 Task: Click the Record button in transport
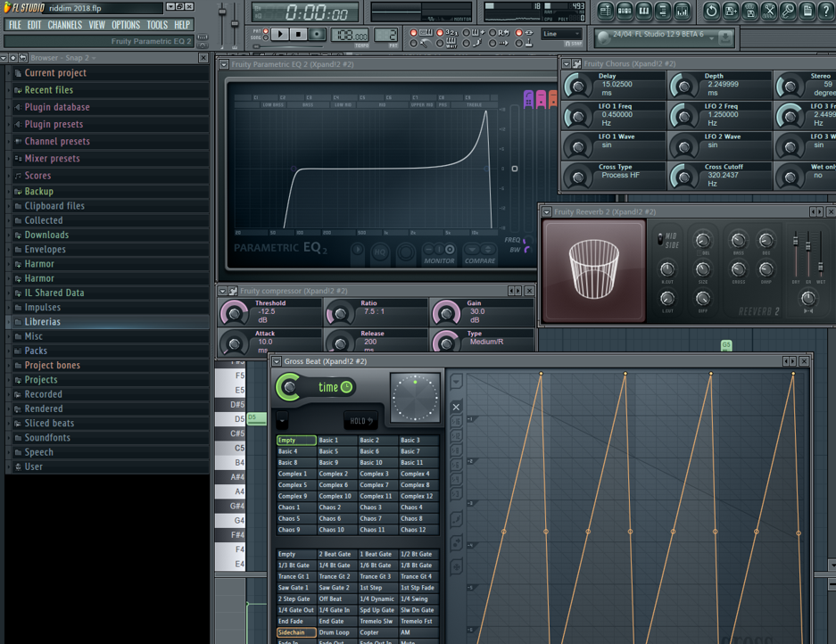tap(318, 35)
